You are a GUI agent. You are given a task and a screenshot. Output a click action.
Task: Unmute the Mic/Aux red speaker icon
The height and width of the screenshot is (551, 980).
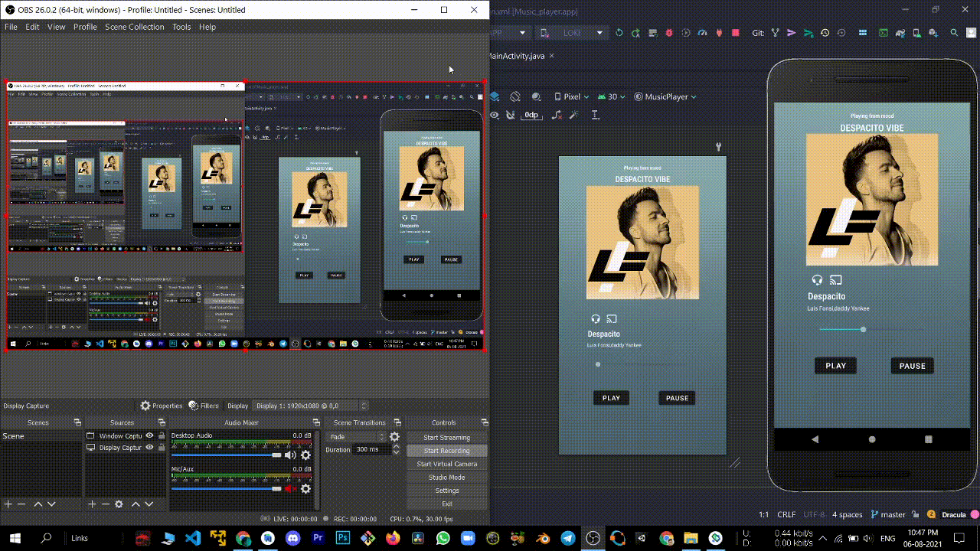[x=290, y=488]
